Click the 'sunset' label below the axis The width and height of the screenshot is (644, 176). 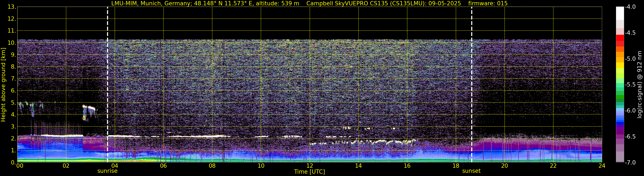471,171
